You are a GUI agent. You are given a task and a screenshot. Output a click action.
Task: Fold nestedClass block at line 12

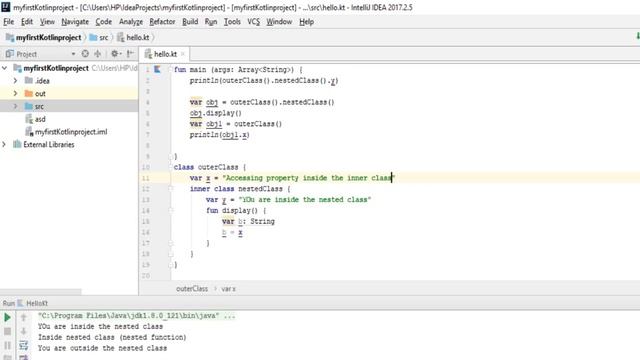click(171, 189)
